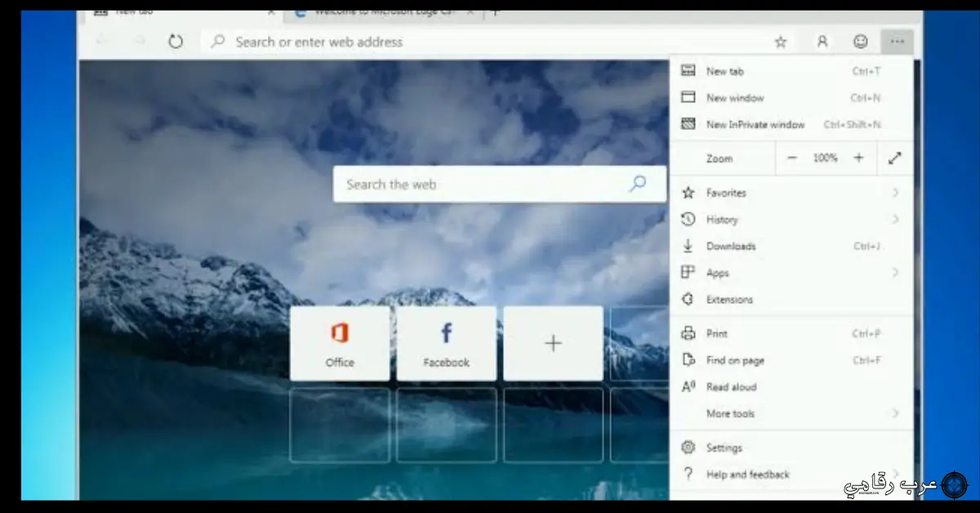Choose New window from the menu
Viewport: 980px width, 513px height.
pos(791,98)
